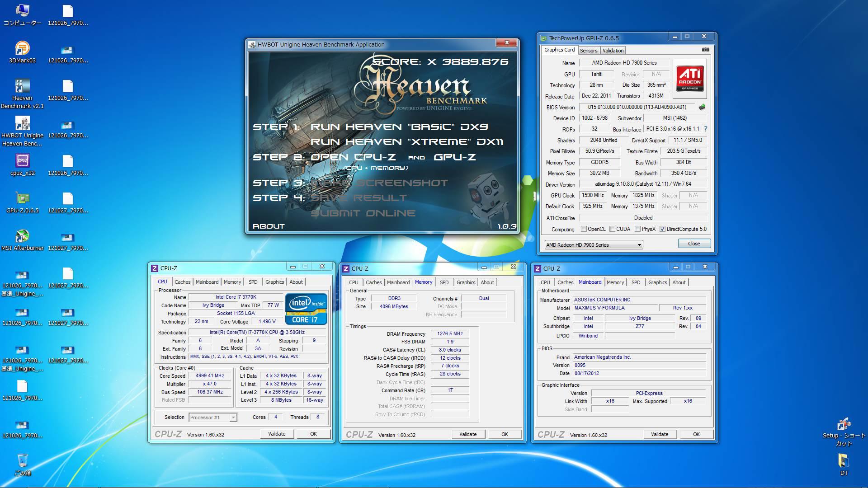Click the Driver Version field in GPU-Z
Image resolution: width=868 pixels, height=488 pixels.
point(643,184)
